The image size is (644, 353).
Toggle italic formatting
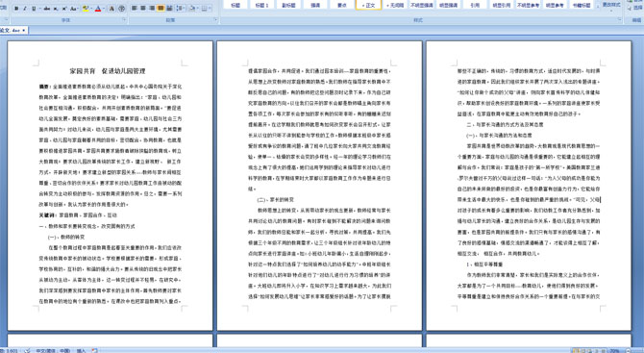[25, 9]
